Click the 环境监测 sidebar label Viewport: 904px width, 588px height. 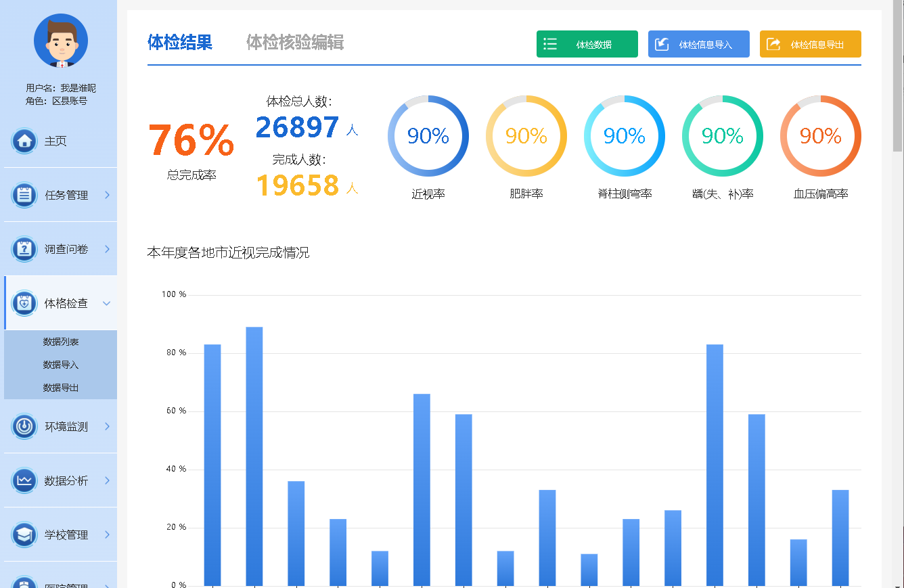(66, 426)
